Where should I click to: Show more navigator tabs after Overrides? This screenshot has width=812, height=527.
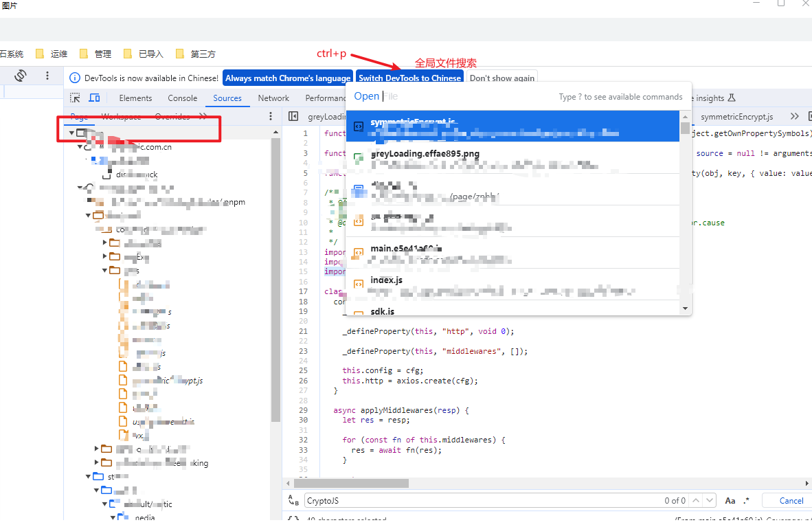(x=203, y=117)
